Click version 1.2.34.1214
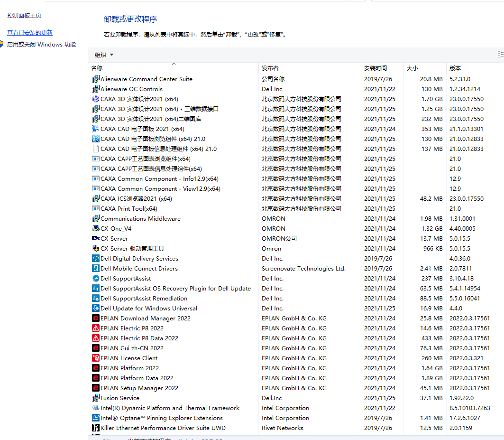The image size is (504, 440). click(x=465, y=89)
